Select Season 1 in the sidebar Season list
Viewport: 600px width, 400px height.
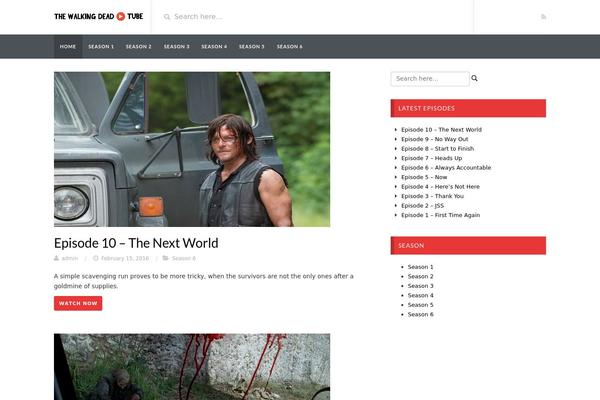(x=421, y=267)
